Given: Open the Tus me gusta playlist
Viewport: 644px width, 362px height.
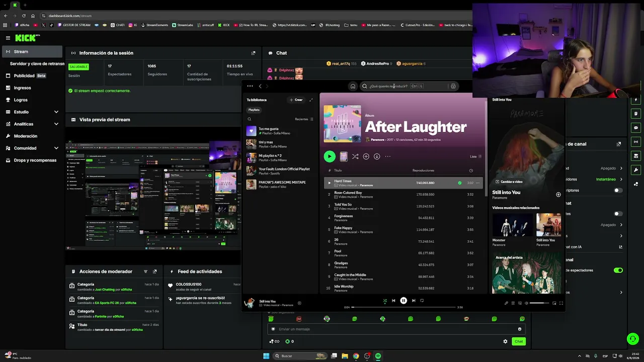Looking at the screenshot, I should tap(279, 131).
